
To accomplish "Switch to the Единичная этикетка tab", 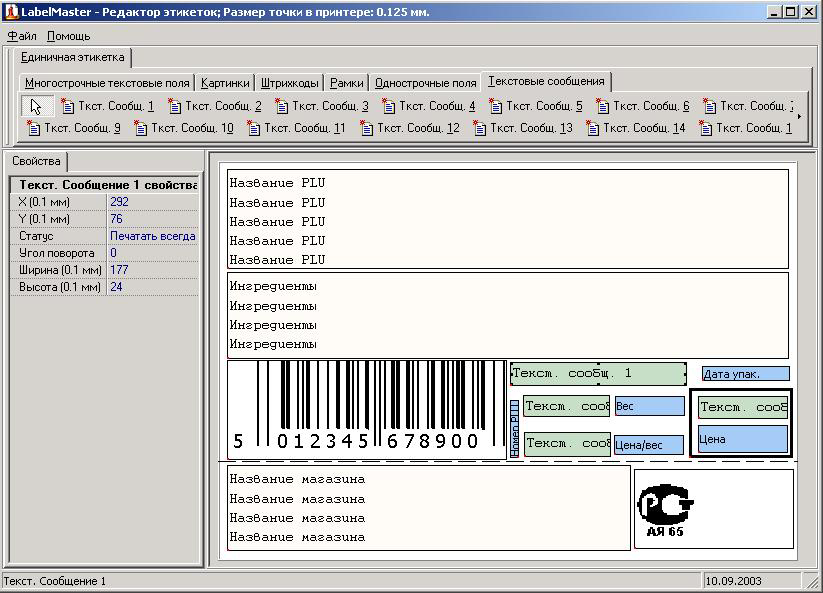I will coord(72,57).
